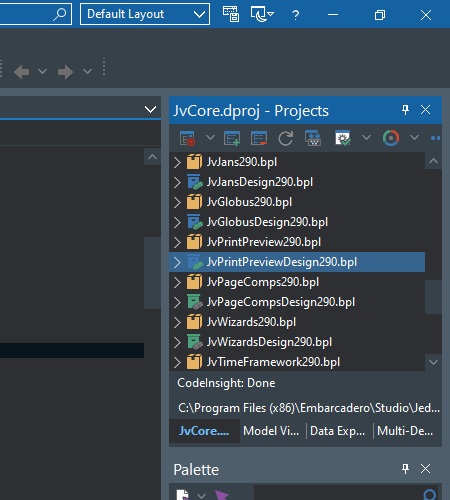Open the editor tab list chevron
Viewport: 450px width, 500px height.
tap(150, 109)
